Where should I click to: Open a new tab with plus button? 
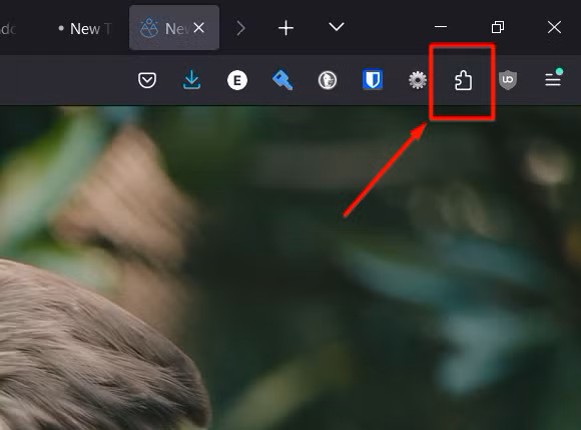coord(286,28)
